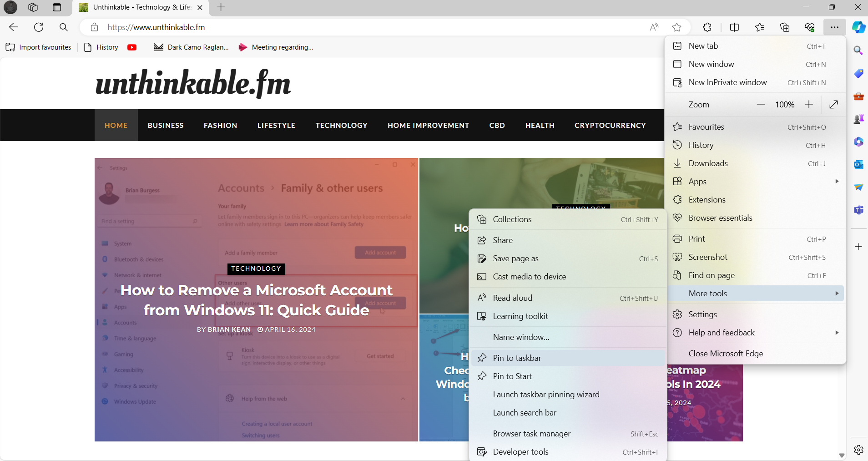Open the BUSINESS site navigation link
Screen dimensions: 868x461
166,125
